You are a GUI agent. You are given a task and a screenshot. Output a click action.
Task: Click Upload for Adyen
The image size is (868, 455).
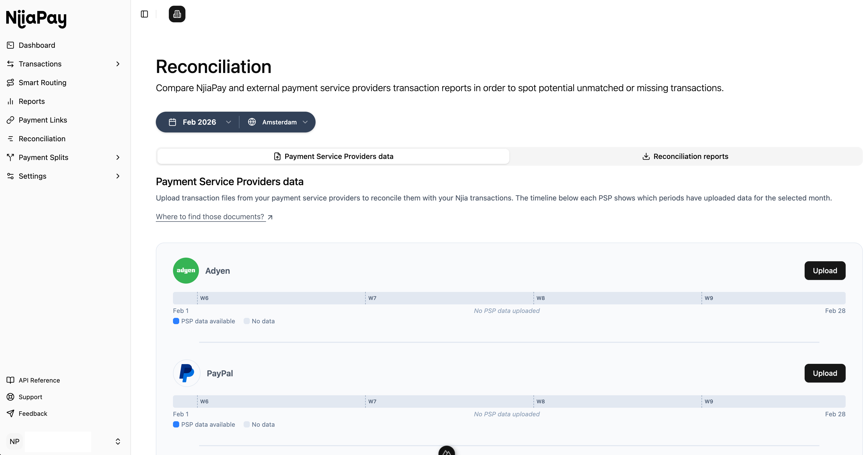click(x=825, y=270)
